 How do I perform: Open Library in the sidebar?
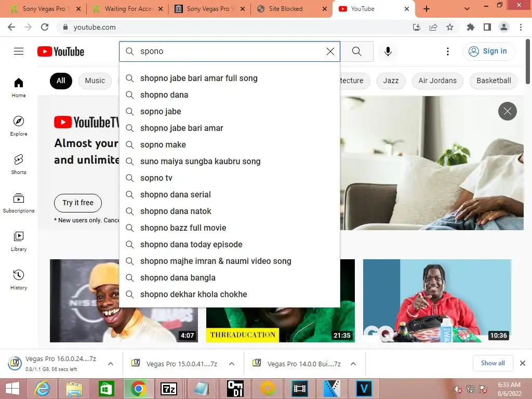(x=19, y=241)
